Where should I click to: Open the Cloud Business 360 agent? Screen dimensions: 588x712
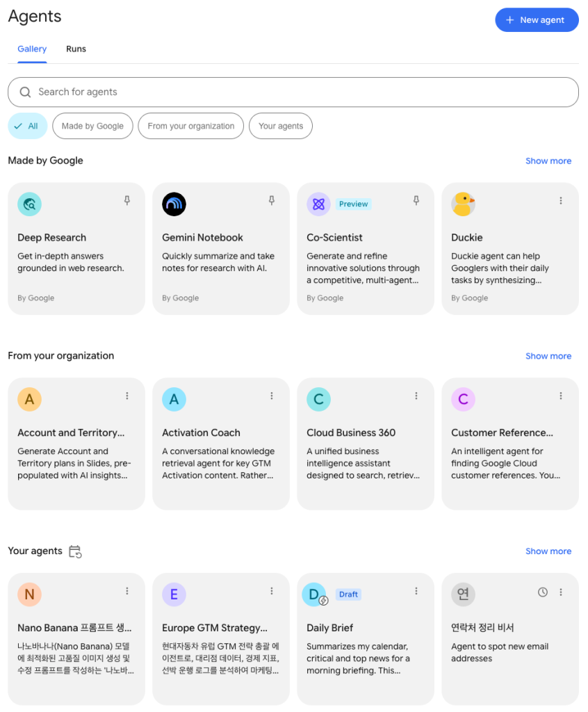pyautogui.click(x=366, y=444)
